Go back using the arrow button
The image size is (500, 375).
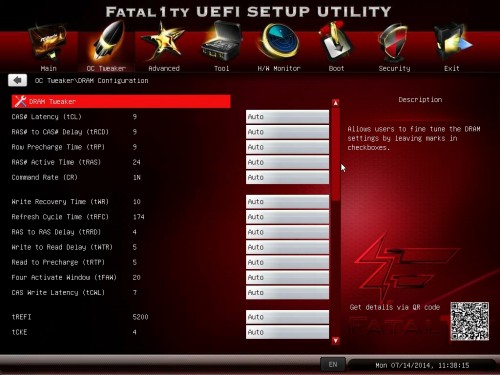click(17, 80)
